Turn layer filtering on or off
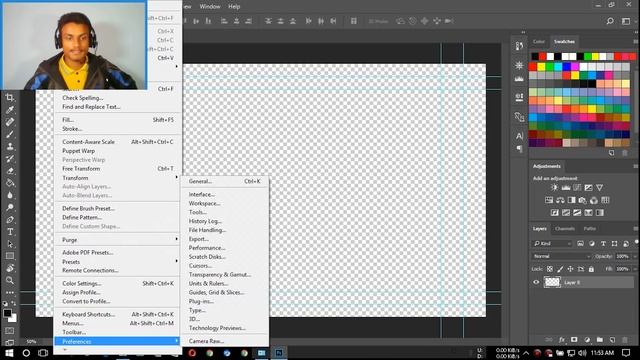The image size is (640, 360). click(x=637, y=243)
